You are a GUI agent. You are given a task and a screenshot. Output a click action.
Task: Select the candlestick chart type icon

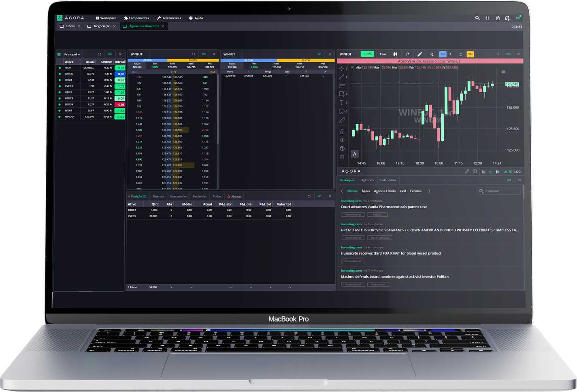395,54
